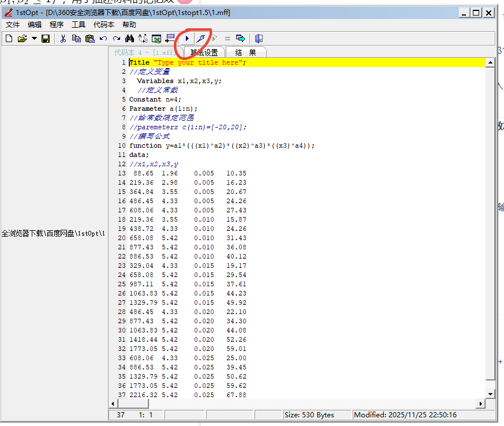The width and height of the screenshot is (504, 426).
Task: Cut selection with the scissors icon
Action: [63, 39]
